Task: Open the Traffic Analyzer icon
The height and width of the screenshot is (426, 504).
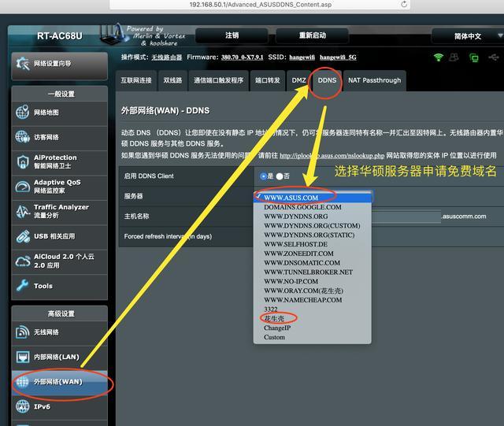Action: (x=23, y=212)
